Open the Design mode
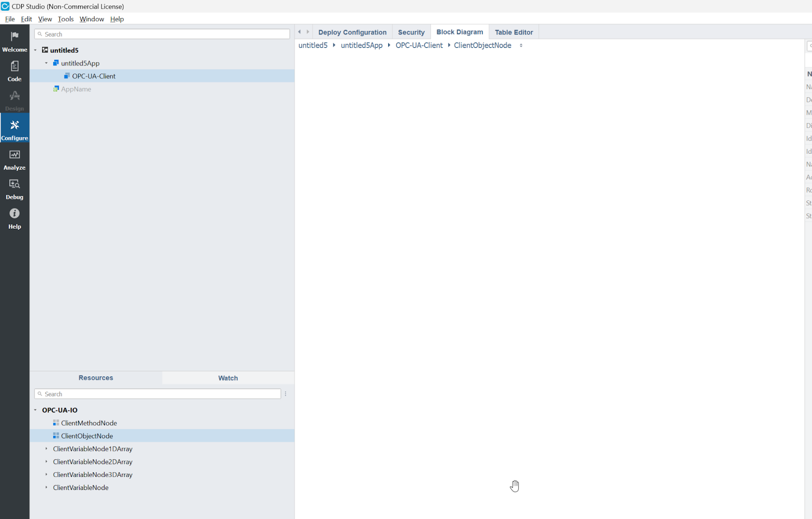Image resolution: width=812 pixels, height=519 pixels. click(x=15, y=100)
